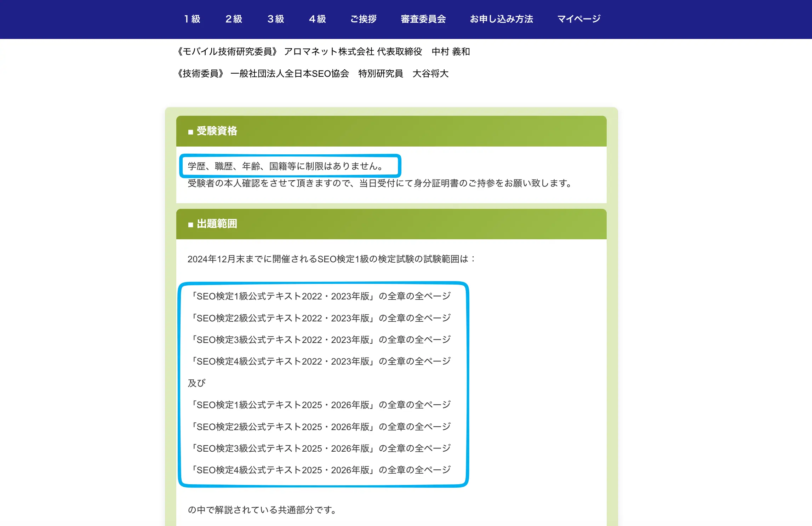Viewport: 812px width, 526px height.
Task: Click the SEO検定4級公式テキスト2025・2026年版 line
Action: [321, 470]
